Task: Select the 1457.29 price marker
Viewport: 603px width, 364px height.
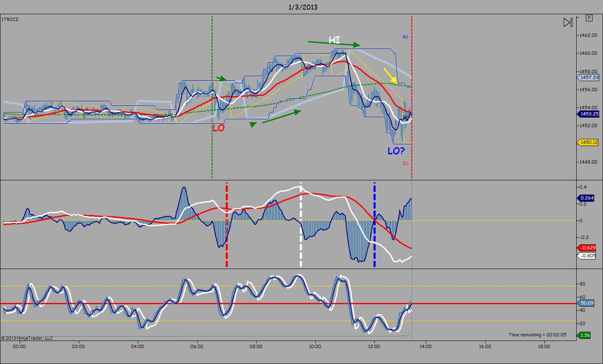Action: 588,78
